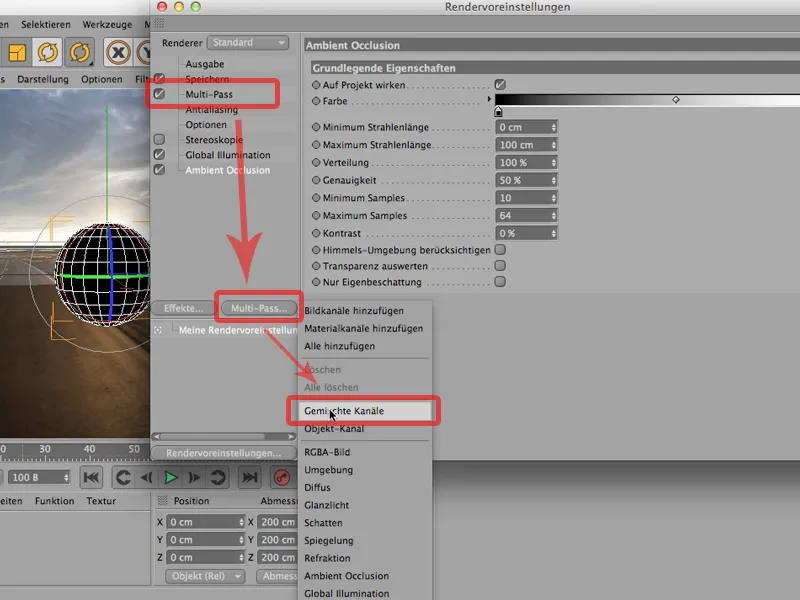The height and width of the screenshot is (600, 800).
Task: Click the animation dot beside Minimum Samples
Action: point(316,197)
